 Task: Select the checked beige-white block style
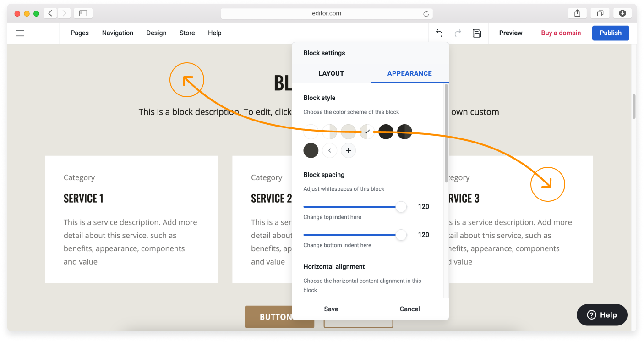coord(367,132)
